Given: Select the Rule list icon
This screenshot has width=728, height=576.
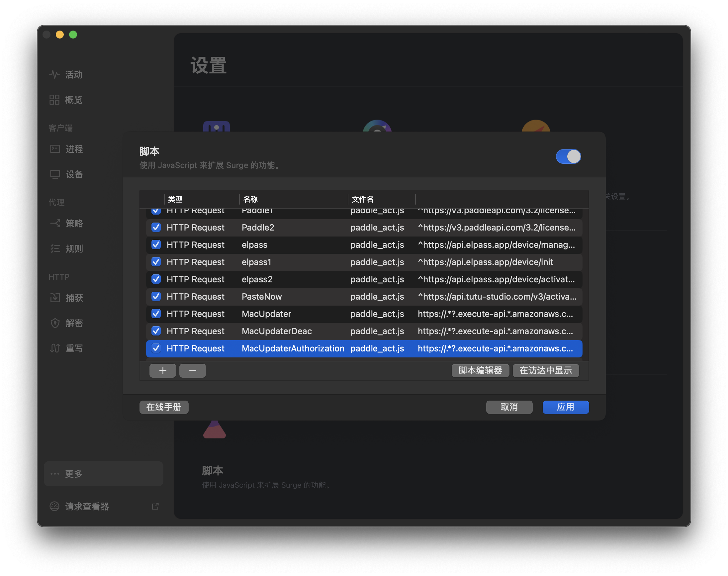Looking at the screenshot, I should tap(55, 248).
